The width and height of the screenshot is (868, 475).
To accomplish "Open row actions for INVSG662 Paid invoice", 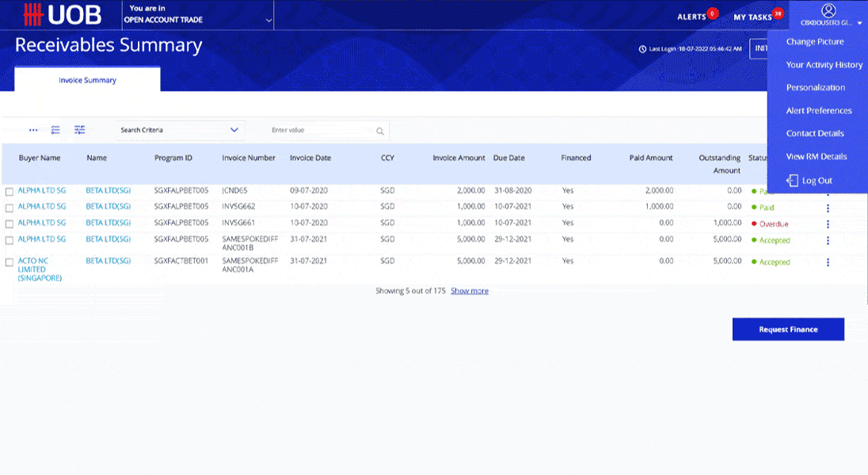I will (828, 208).
